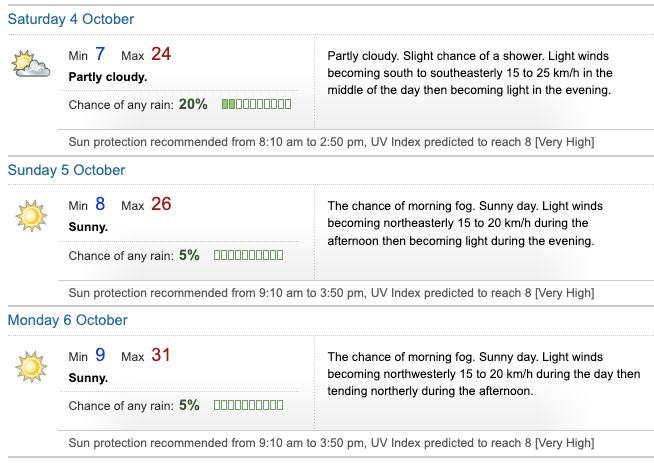Click the sunny icon for Sunday
The height and width of the screenshot is (463, 654).
click(x=31, y=215)
